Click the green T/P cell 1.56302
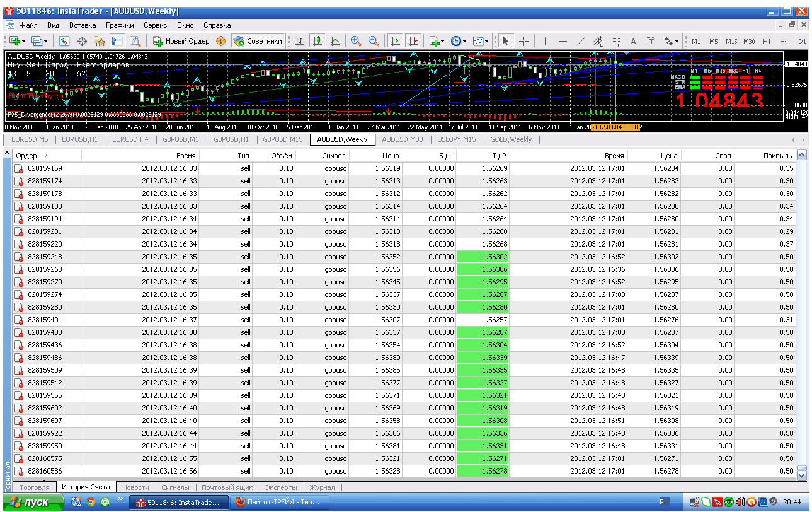The width and height of the screenshot is (812, 512). (x=483, y=257)
